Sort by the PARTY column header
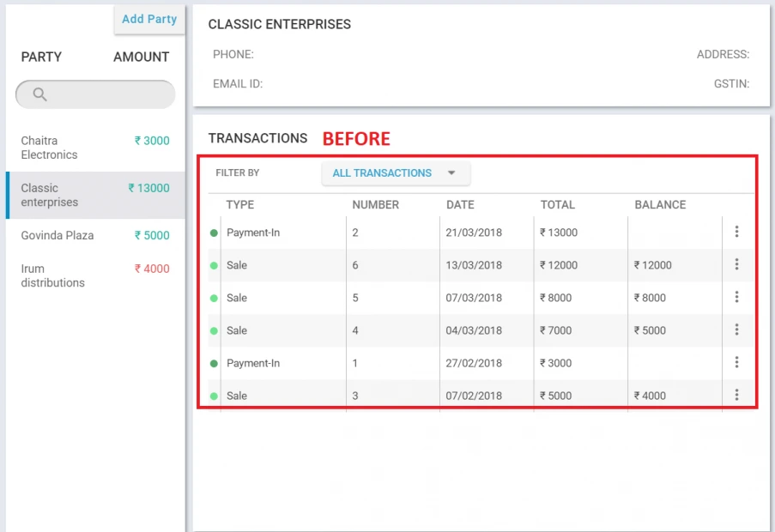Viewport: 775px width, 532px height. [41, 57]
